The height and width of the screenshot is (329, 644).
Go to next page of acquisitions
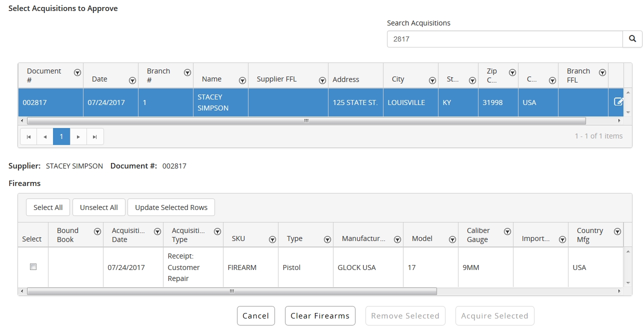tap(78, 136)
